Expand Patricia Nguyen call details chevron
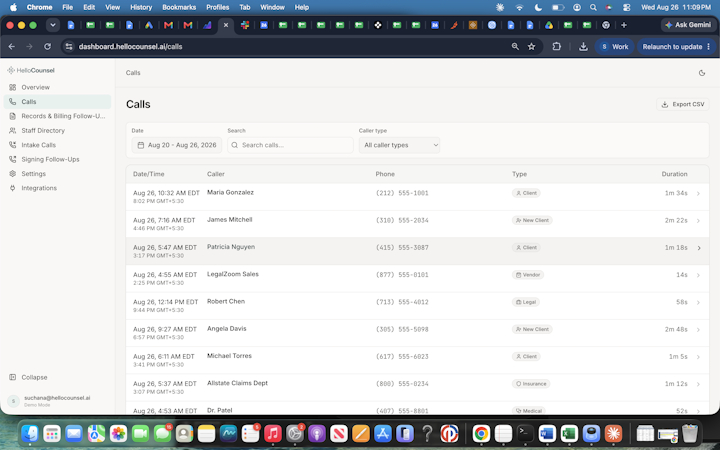Image resolution: width=720 pixels, height=450 pixels. (699, 248)
